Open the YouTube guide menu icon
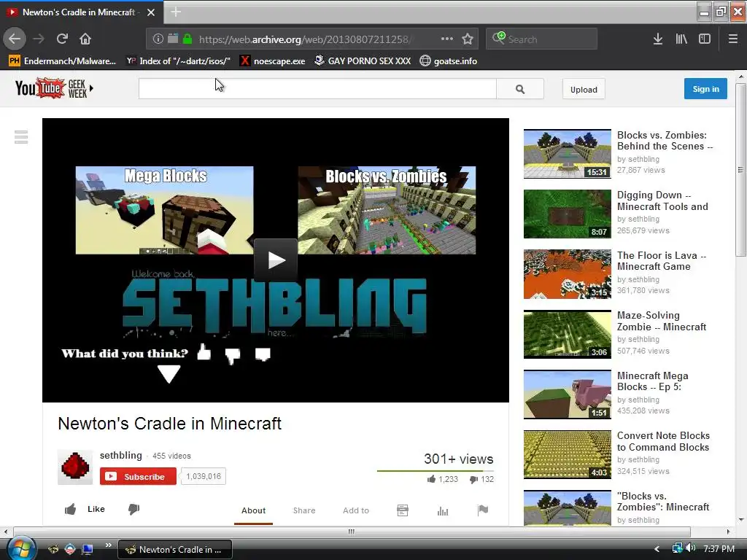 coord(21,137)
